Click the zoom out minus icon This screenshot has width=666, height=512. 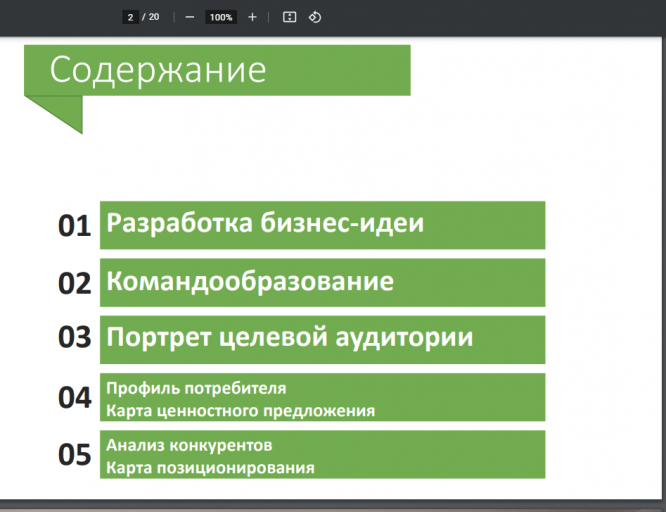[190, 17]
